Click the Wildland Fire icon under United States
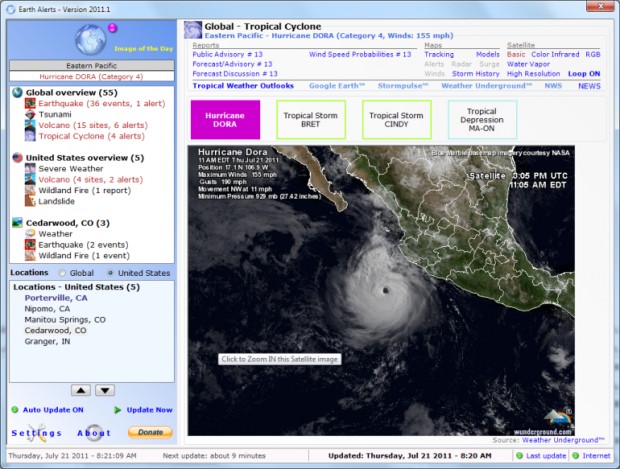 coord(30,190)
